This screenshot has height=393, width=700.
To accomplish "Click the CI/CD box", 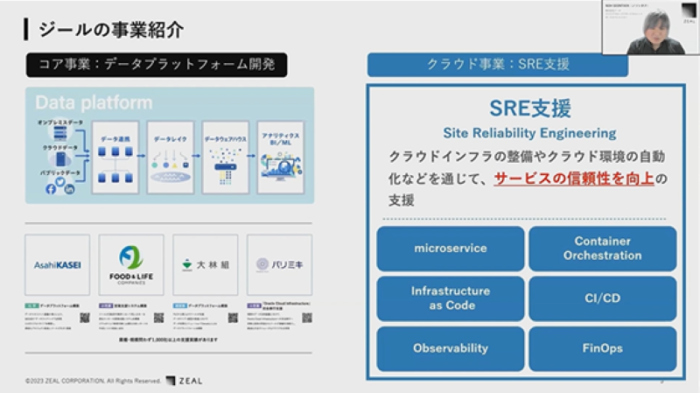I will pyautogui.click(x=603, y=298).
